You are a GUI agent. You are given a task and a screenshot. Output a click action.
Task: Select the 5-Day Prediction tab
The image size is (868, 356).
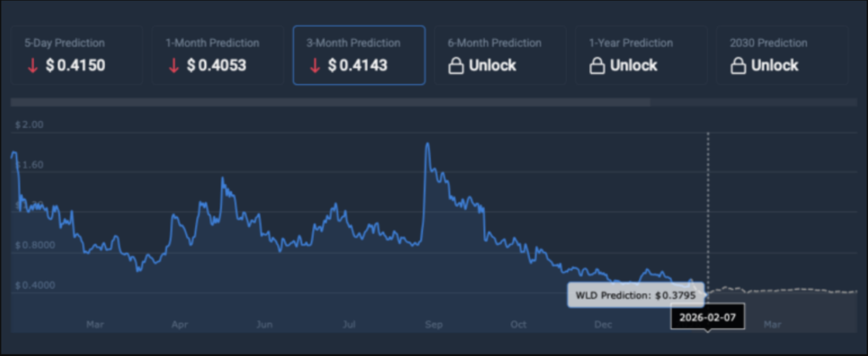click(76, 55)
